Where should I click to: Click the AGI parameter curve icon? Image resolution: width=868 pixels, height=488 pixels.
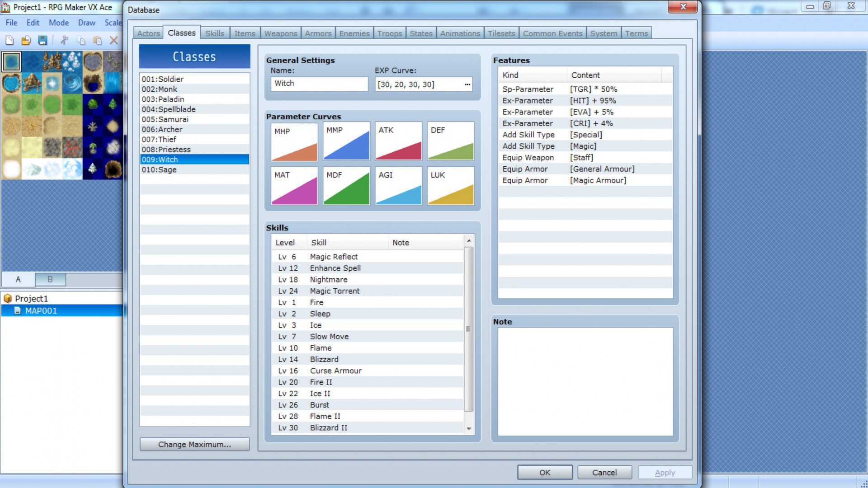point(398,186)
